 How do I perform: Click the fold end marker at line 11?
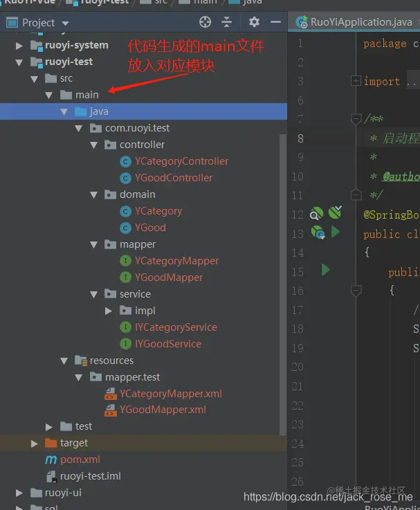[x=356, y=194]
